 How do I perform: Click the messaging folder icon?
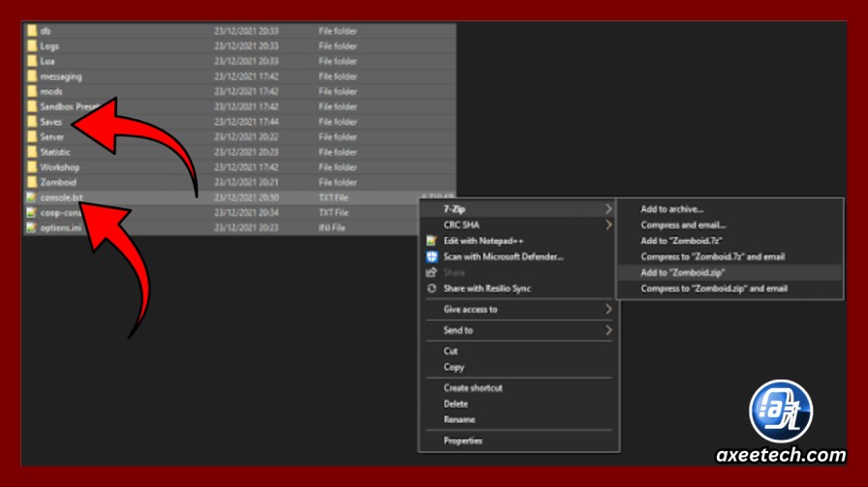tap(32, 76)
